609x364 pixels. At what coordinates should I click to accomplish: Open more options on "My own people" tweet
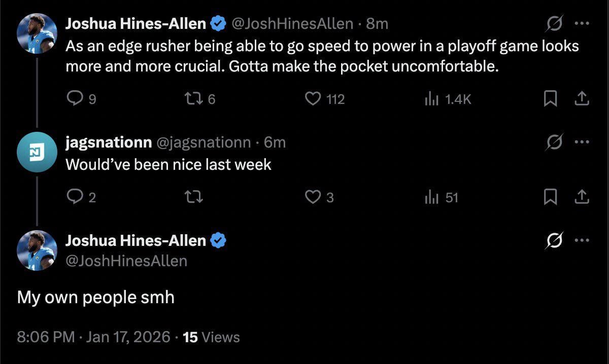click(581, 240)
